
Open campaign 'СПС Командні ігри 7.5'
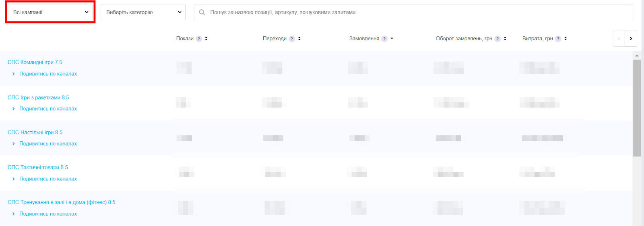pyautogui.click(x=35, y=62)
